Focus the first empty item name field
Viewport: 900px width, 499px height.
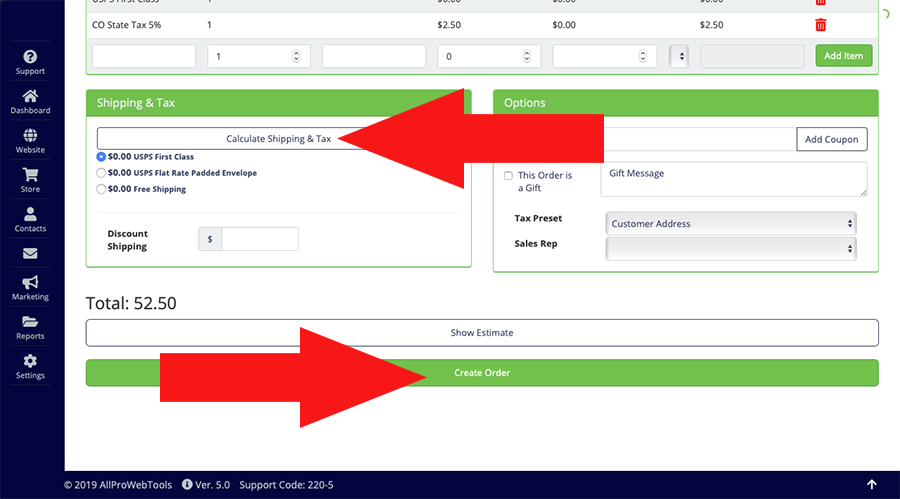point(144,56)
